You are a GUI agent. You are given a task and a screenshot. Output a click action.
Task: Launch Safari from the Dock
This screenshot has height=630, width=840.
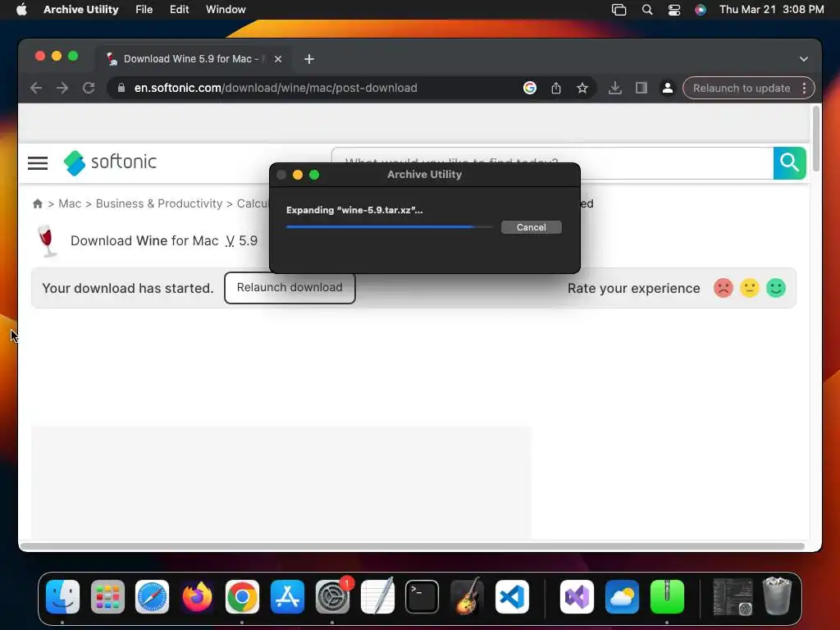click(152, 597)
